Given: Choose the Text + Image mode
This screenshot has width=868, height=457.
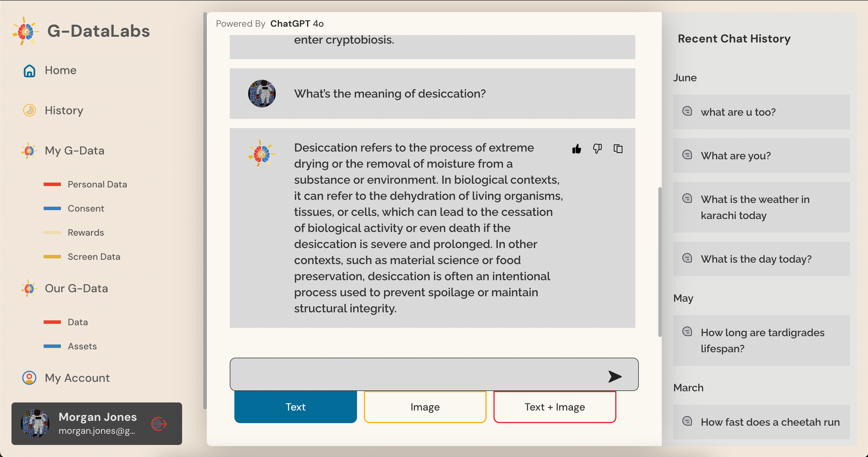Looking at the screenshot, I should [555, 407].
